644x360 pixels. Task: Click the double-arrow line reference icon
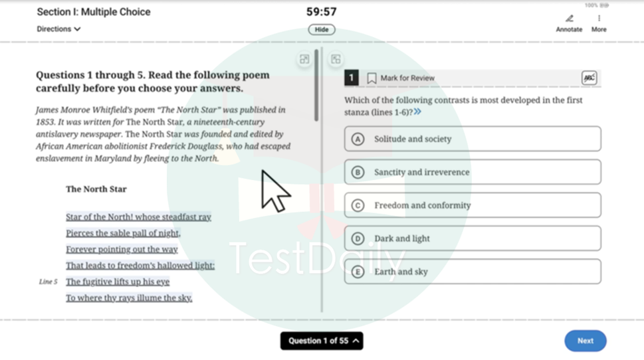point(417,112)
